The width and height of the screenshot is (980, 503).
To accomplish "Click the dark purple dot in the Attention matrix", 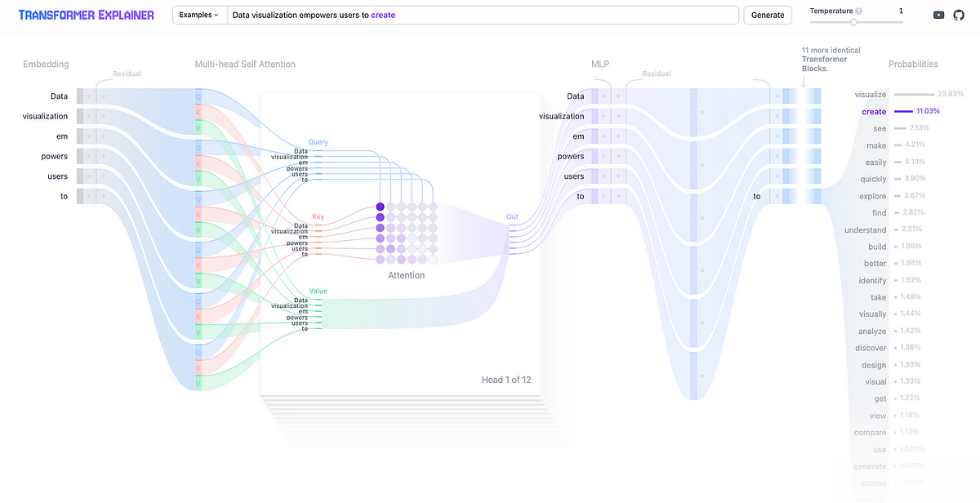I will (x=380, y=206).
